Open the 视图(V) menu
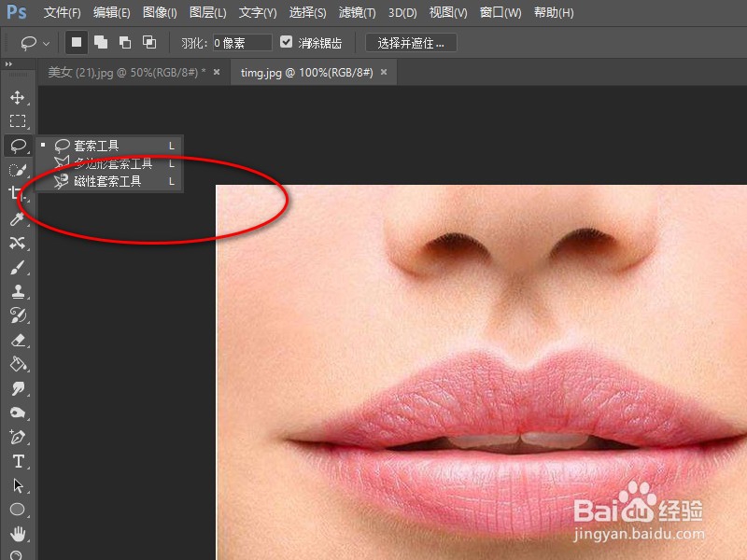Screen dimensions: 747x560 (x=448, y=12)
